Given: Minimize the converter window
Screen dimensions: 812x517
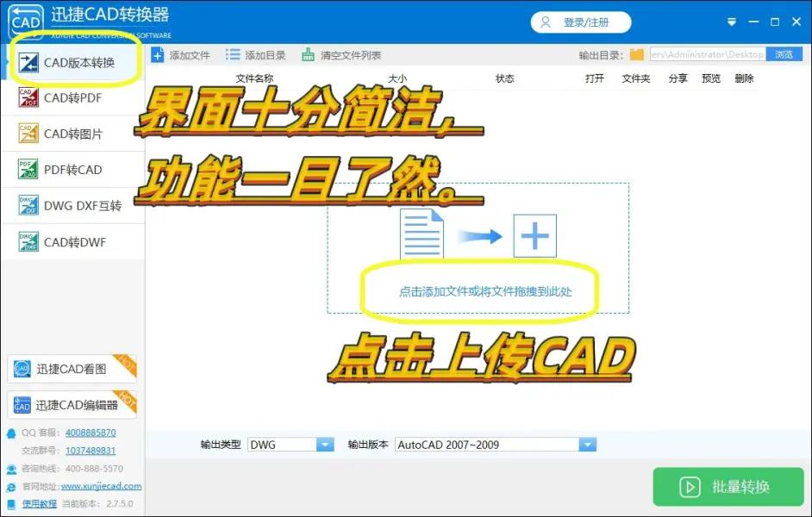Looking at the screenshot, I should coord(753,22).
